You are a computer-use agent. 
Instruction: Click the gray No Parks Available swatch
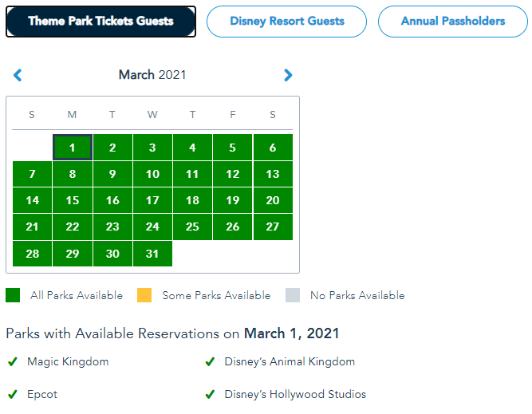click(293, 295)
